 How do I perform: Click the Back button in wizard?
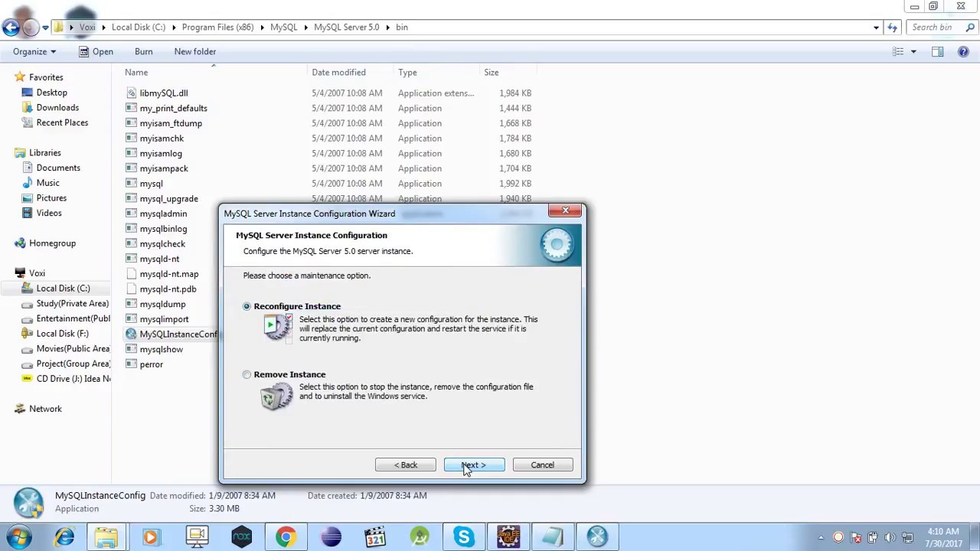(406, 465)
